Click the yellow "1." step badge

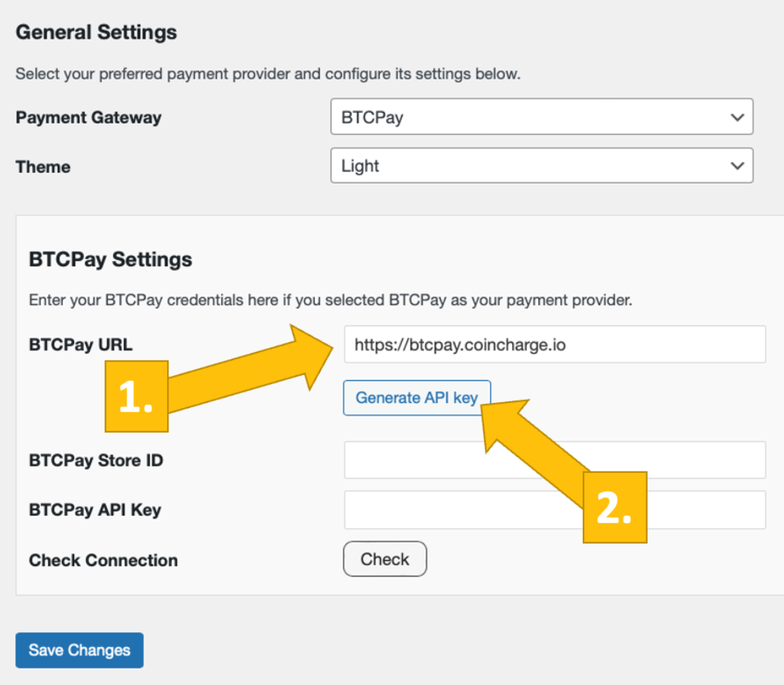136,396
